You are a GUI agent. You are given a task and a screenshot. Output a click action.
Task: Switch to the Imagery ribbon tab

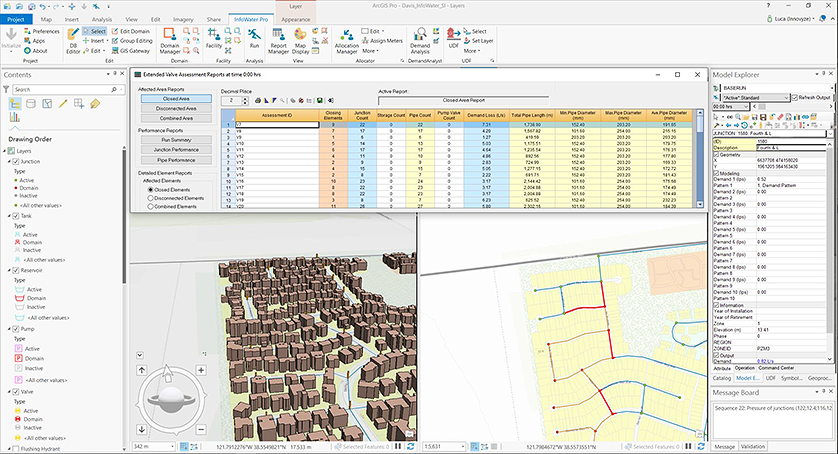[183, 19]
